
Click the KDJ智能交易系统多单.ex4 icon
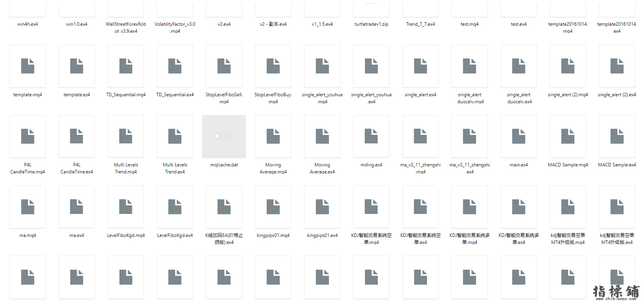pyautogui.click(x=519, y=207)
